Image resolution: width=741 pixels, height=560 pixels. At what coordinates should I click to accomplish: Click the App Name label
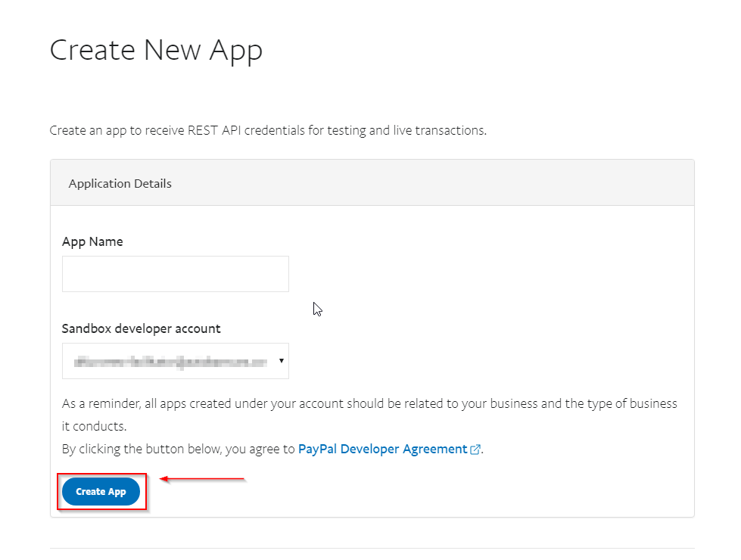tap(92, 242)
